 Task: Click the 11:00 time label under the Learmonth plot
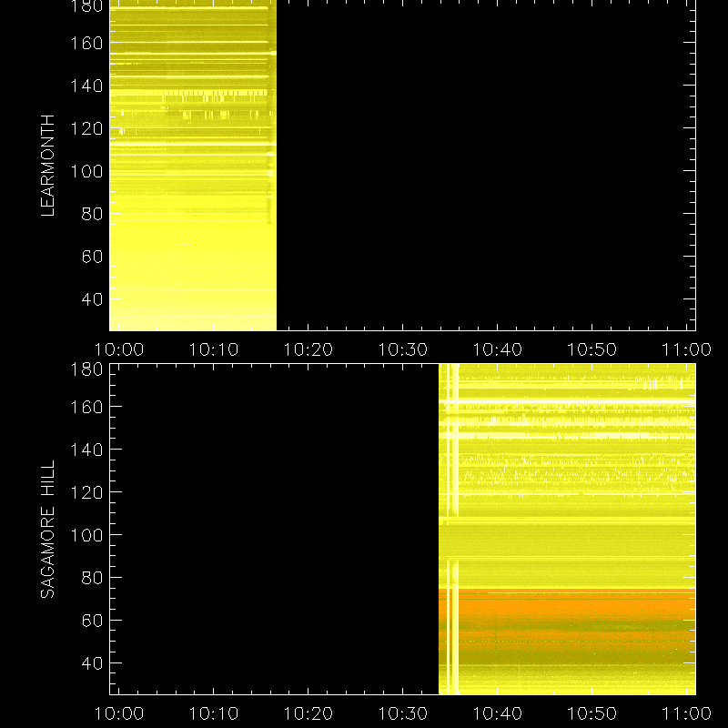tap(687, 349)
